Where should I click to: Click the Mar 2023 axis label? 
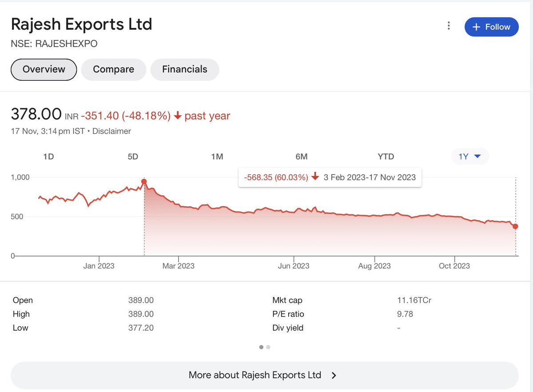tap(179, 266)
